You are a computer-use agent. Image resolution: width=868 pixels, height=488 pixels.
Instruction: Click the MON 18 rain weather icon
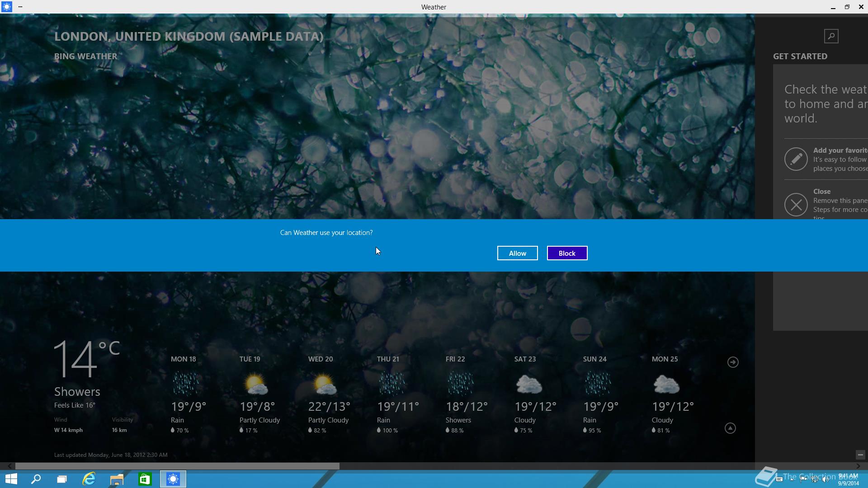pyautogui.click(x=185, y=383)
